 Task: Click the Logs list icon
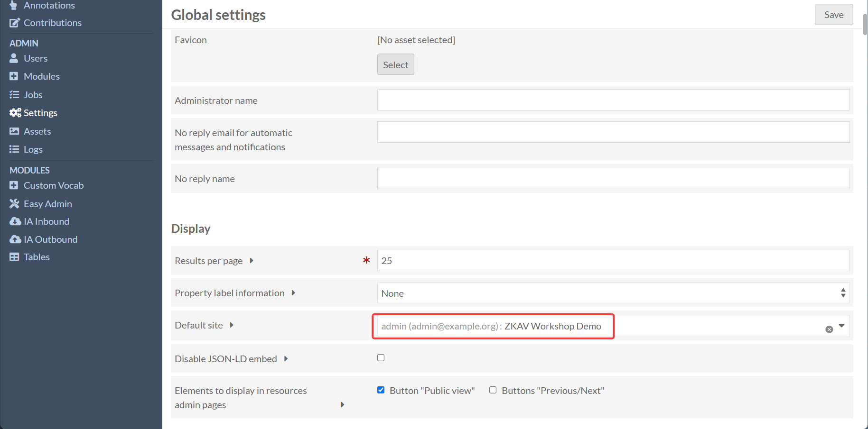coord(14,149)
